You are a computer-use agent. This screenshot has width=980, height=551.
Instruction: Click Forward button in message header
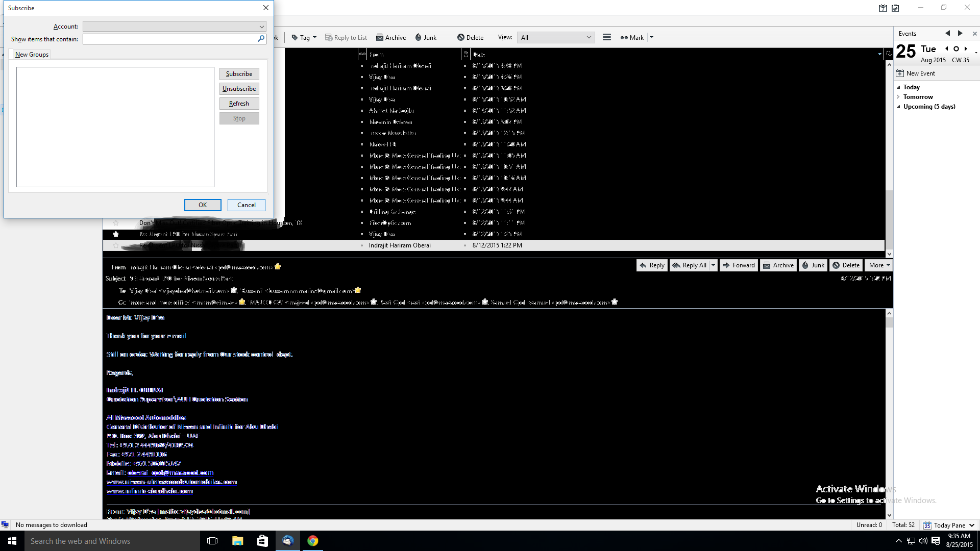tap(739, 265)
